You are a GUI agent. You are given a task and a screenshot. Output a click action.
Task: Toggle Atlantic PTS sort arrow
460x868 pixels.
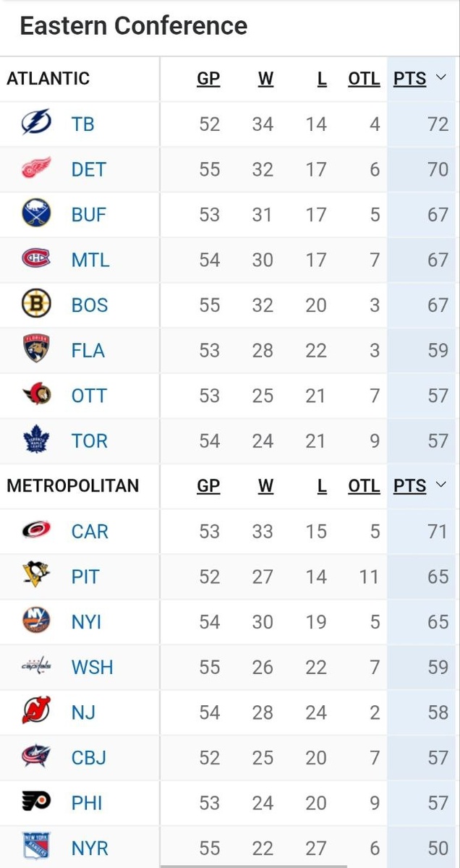pyautogui.click(x=441, y=78)
